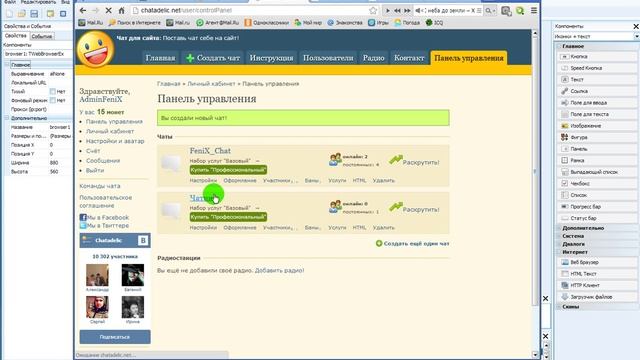Select the Поле для текста component

(x=596, y=114)
